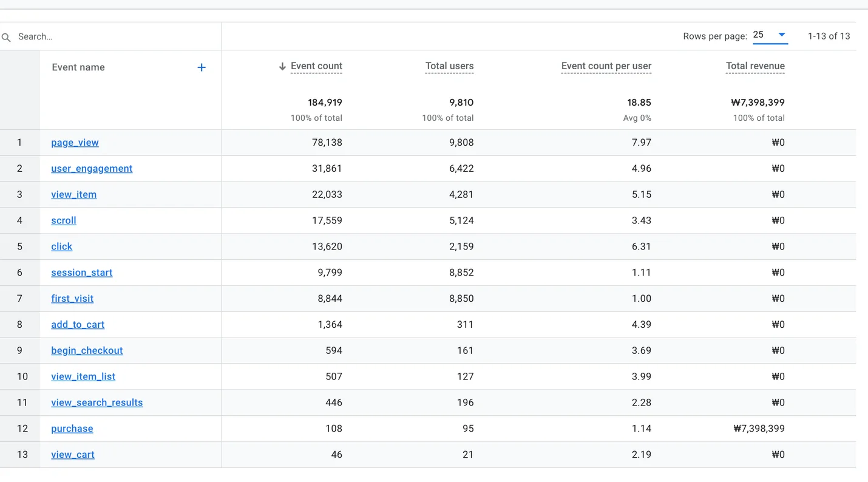Open the session_start event link

[x=82, y=273]
